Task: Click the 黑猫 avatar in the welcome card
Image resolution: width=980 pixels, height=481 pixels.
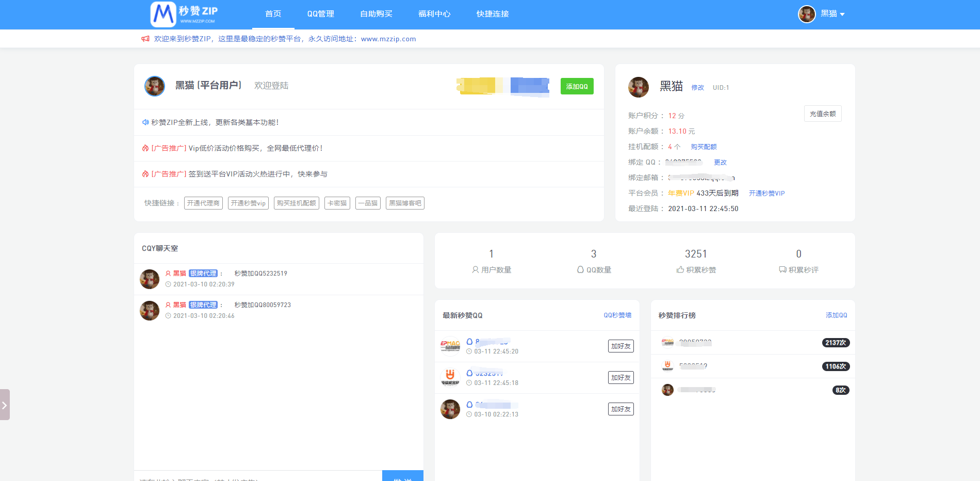Action: coord(155,86)
